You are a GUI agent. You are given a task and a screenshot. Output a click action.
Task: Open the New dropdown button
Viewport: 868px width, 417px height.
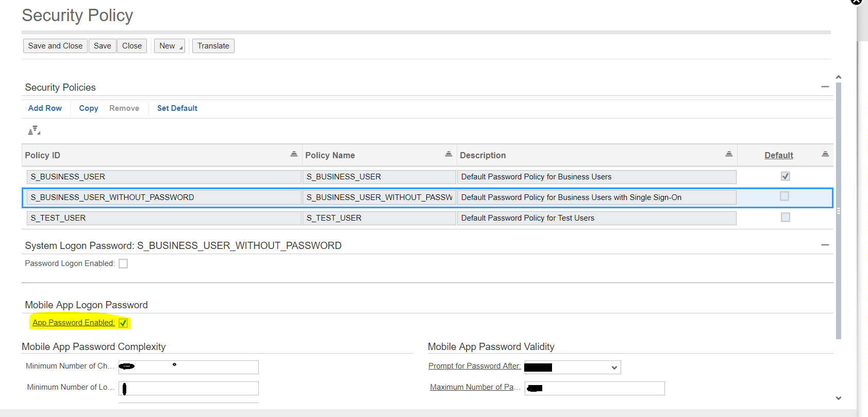tap(170, 46)
